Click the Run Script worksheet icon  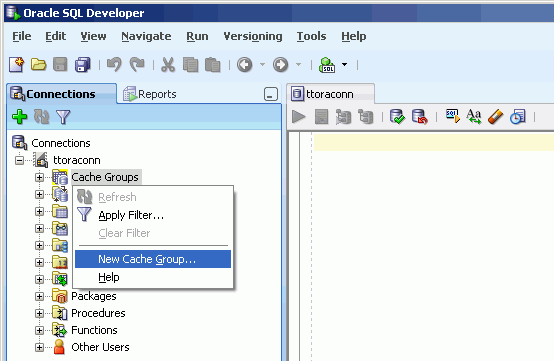[322, 117]
